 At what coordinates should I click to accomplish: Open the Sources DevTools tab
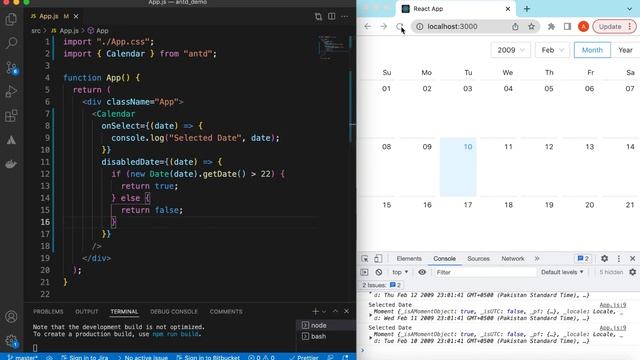(478, 259)
